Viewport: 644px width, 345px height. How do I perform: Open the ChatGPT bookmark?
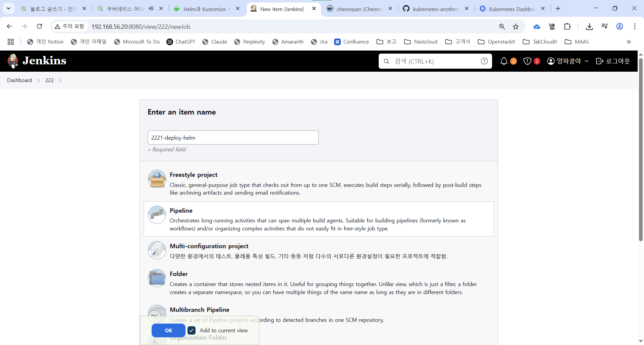tap(181, 42)
